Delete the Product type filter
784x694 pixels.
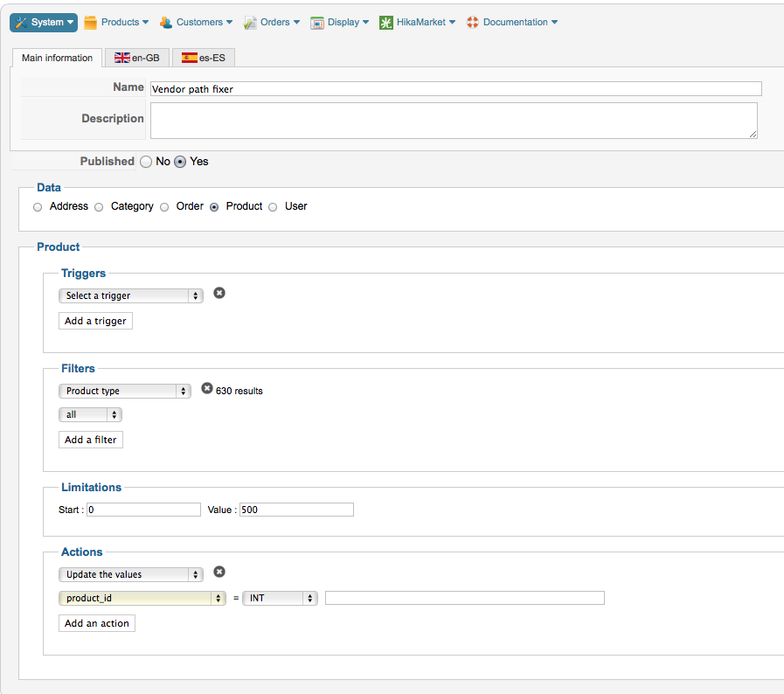[x=207, y=388]
